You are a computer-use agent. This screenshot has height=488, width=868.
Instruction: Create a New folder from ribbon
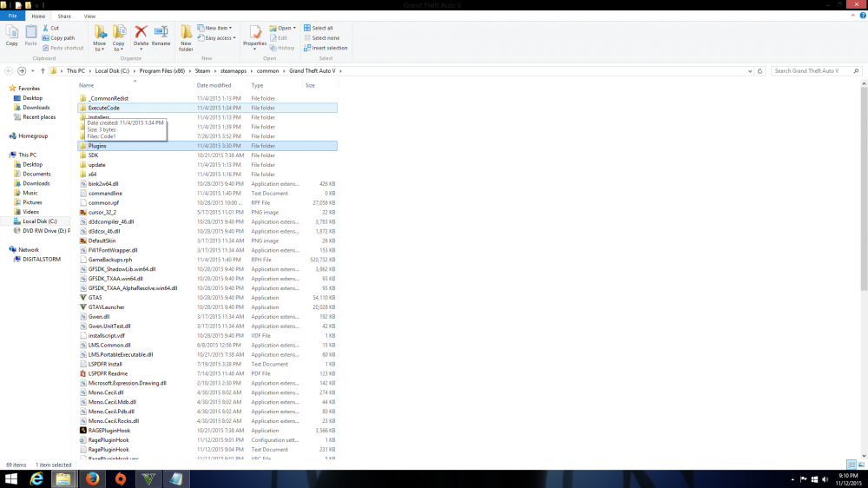(x=186, y=37)
